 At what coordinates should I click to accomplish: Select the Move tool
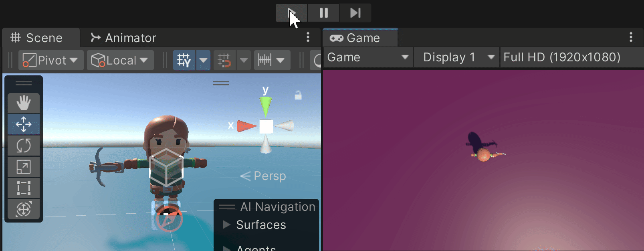pyautogui.click(x=24, y=124)
